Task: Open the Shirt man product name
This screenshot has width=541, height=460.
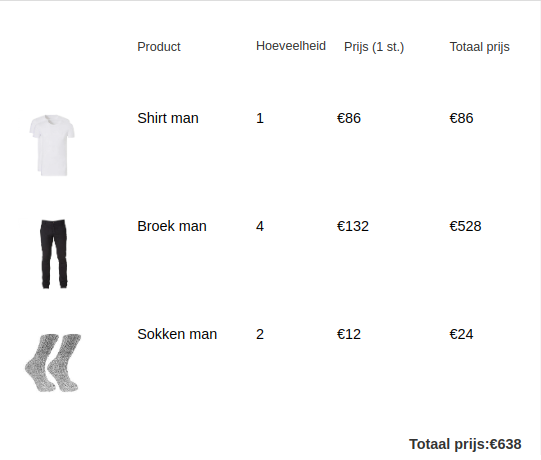Action: pos(168,118)
